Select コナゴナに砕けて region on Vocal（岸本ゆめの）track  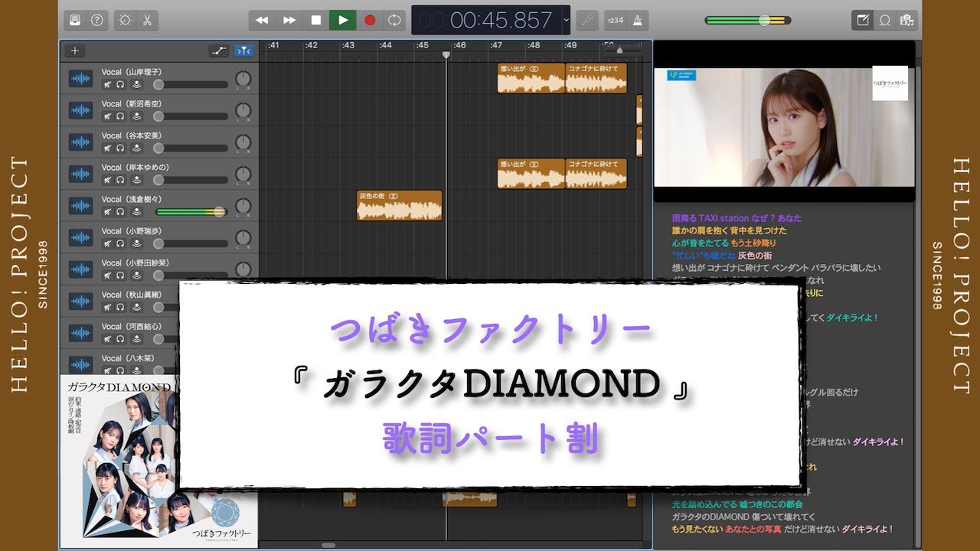[596, 174]
